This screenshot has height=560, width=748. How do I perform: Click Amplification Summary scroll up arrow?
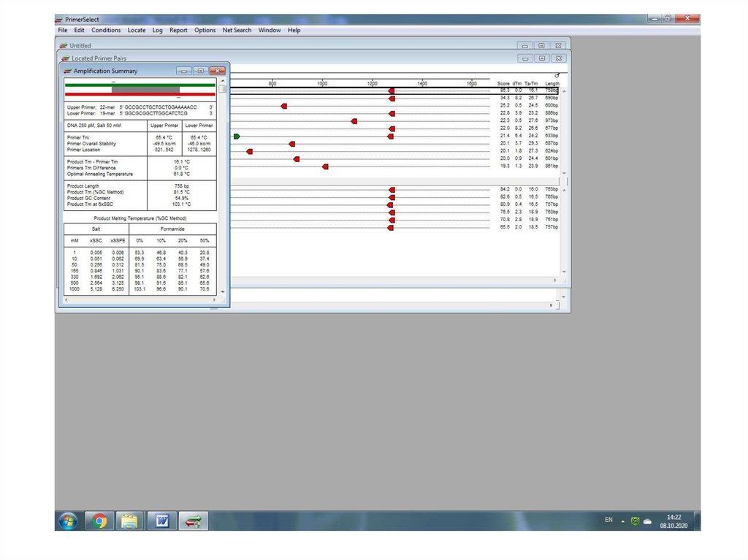pyautogui.click(x=222, y=81)
